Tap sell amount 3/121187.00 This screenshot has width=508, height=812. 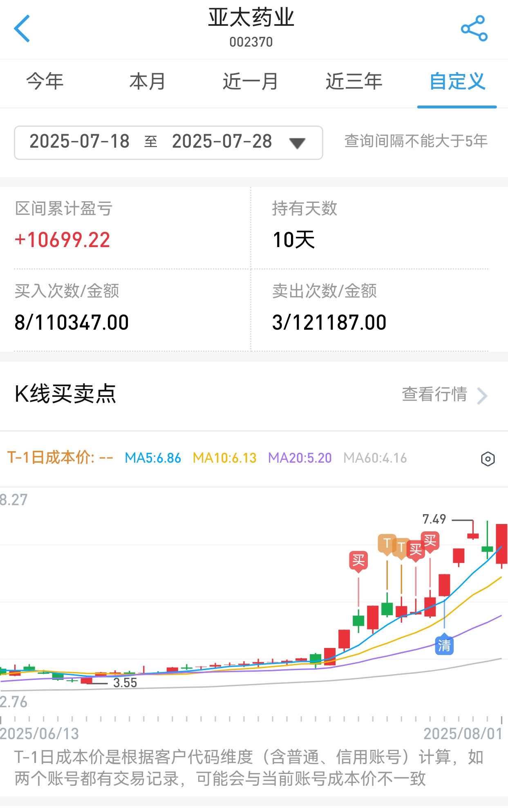coord(329,322)
